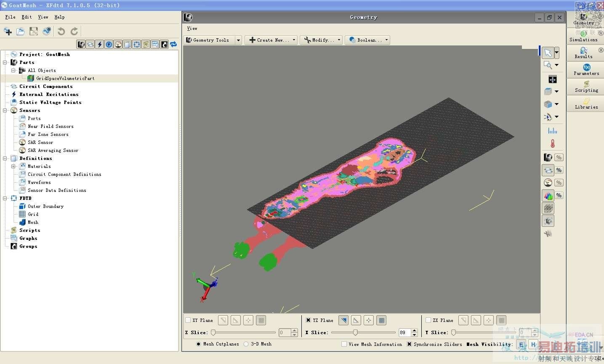This screenshot has width=604, height=364.
Task: Expand the Materials tree node
Action: click(13, 166)
